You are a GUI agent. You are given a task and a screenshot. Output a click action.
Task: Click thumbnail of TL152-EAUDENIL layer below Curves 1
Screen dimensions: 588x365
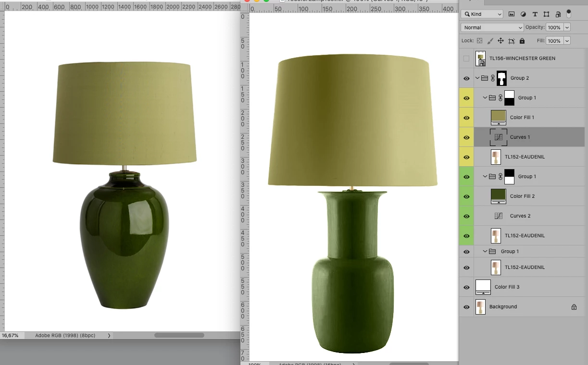[496, 157]
